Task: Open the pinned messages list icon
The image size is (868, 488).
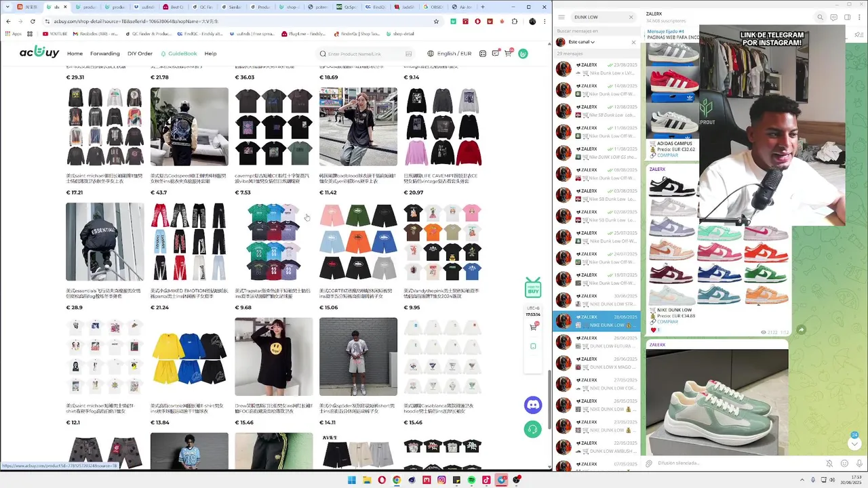Action: click(859, 34)
